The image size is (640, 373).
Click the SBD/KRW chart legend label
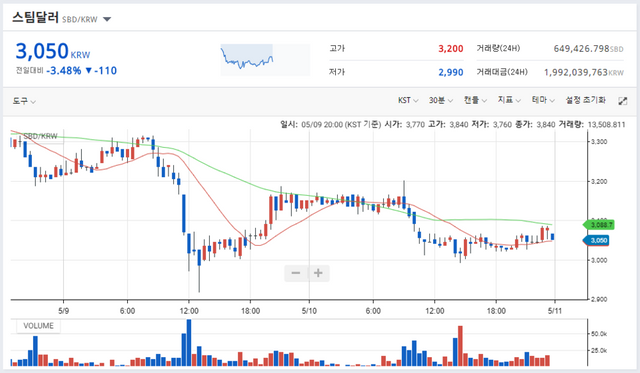click(40, 136)
